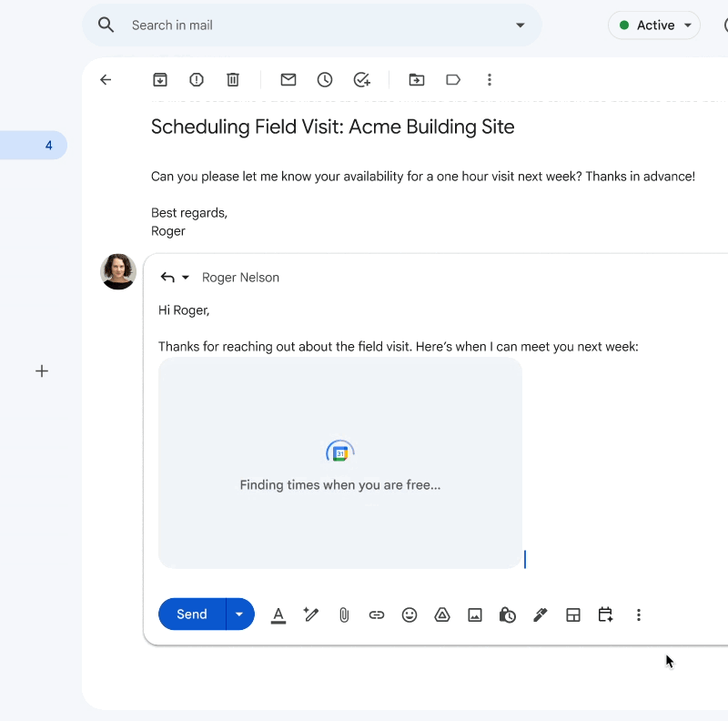Add this email to Tasks

pos(362,79)
